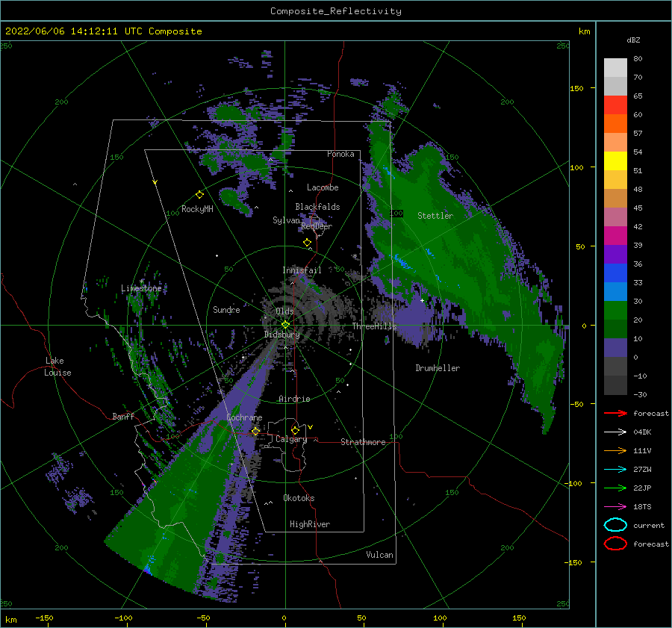Select the Blackfalds label
Viewport: 672px width, 628px height.
point(317,207)
